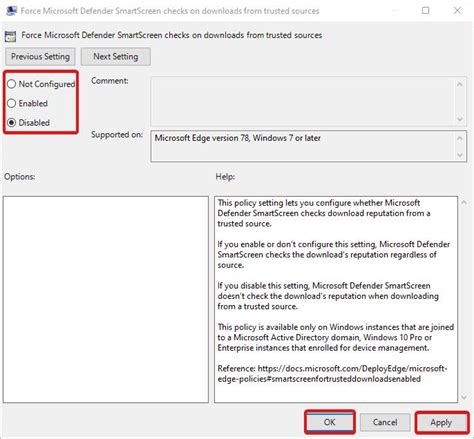
Task: Click the Cancel button
Action: click(x=385, y=422)
